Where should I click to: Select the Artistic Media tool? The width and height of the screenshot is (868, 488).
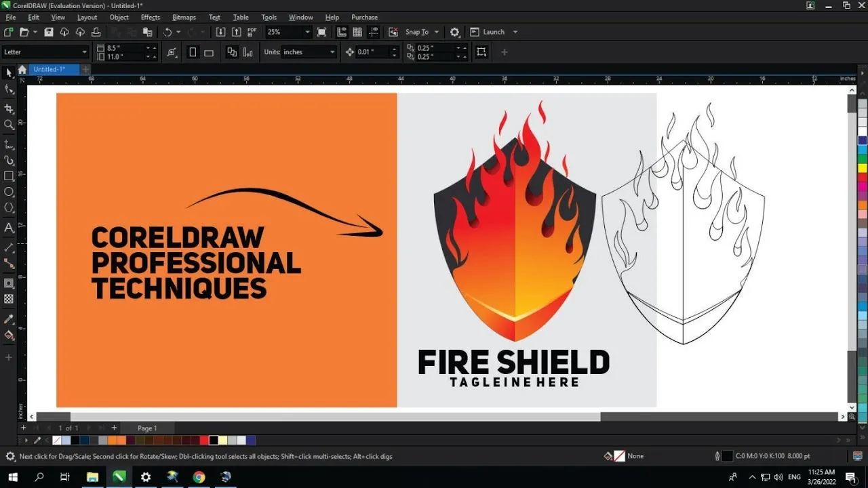9,161
